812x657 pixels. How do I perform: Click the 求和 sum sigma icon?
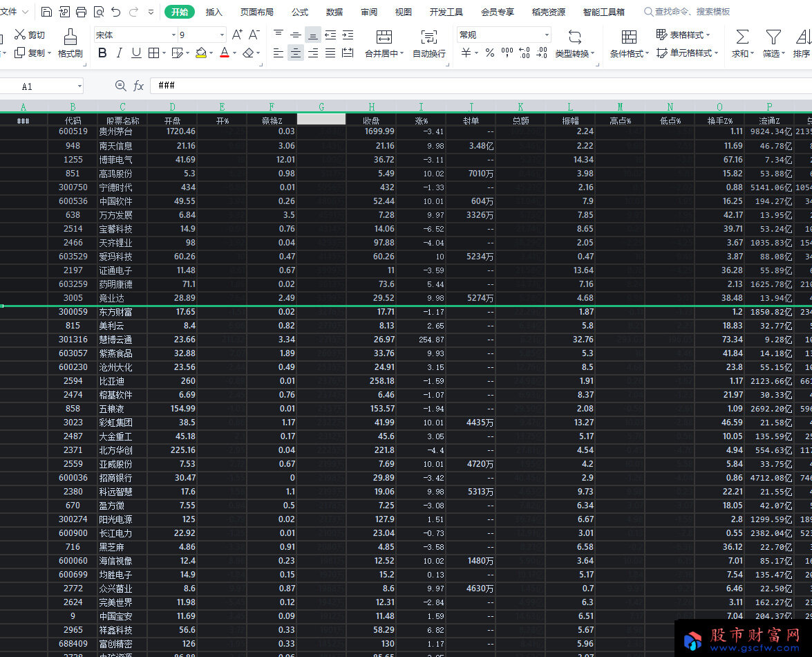pos(743,43)
